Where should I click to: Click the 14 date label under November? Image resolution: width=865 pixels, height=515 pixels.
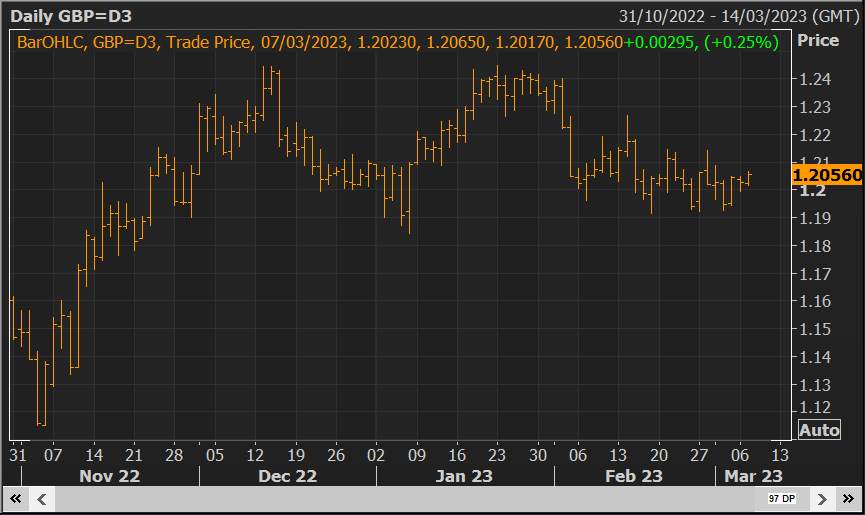pyautogui.click(x=94, y=455)
